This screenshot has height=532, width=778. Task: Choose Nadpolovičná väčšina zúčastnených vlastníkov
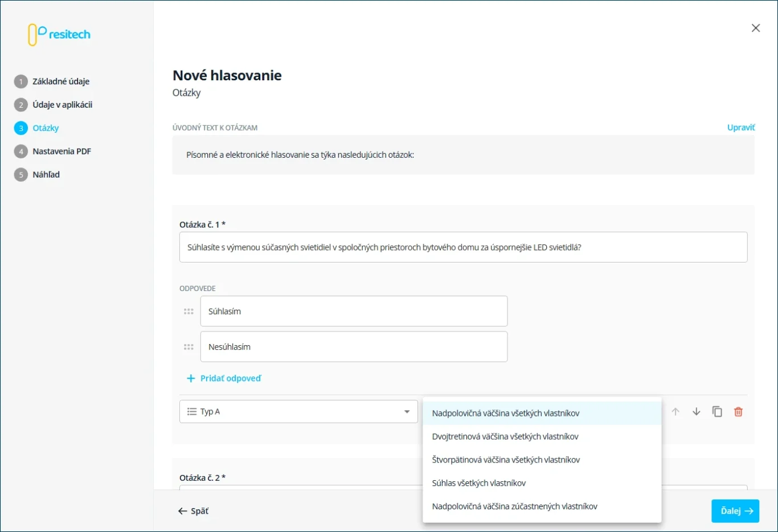(x=542, y=507)
